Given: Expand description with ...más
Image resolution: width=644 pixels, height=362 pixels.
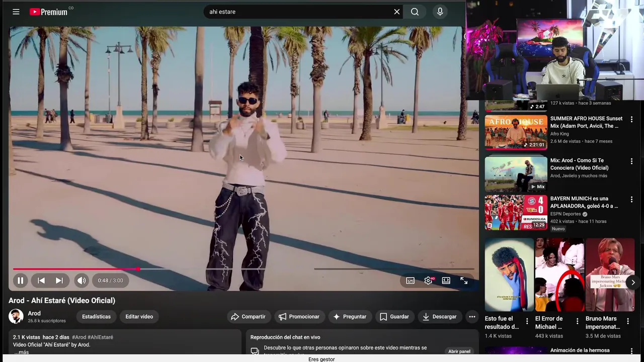Looking at the screenshot, I should [21, 352].
